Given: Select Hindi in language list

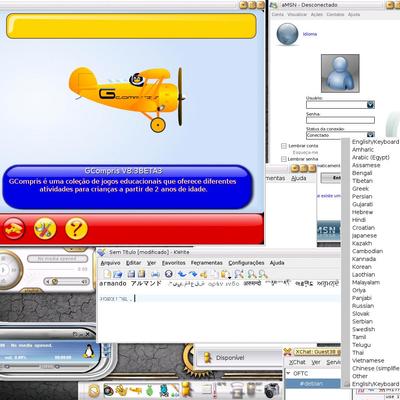Looking at the screenshot, I should click(x=359, y=220).
